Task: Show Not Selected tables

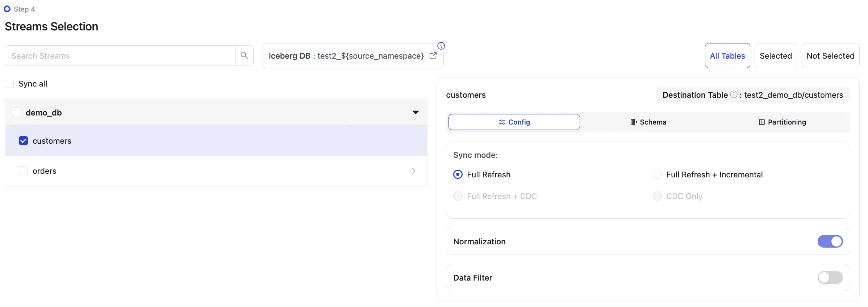Action: (830, 56)
